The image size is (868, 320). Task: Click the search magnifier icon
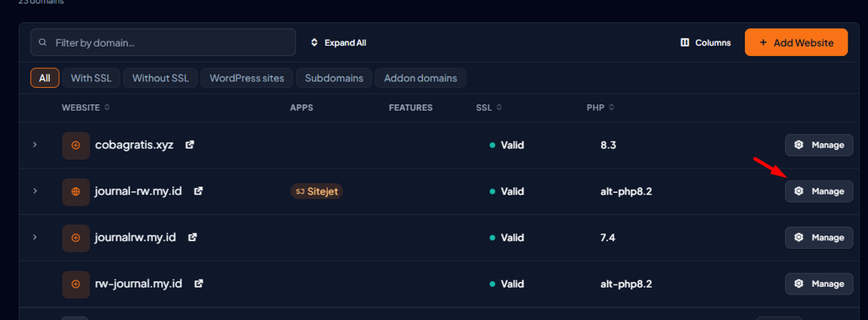tap(42, 42)
